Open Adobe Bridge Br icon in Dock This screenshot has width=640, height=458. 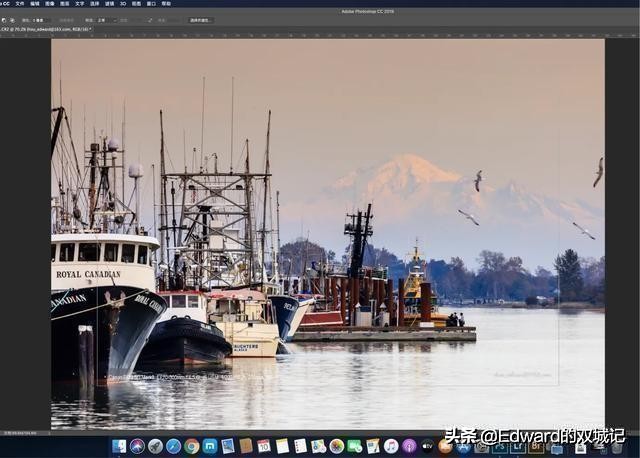tap(536, 446)
